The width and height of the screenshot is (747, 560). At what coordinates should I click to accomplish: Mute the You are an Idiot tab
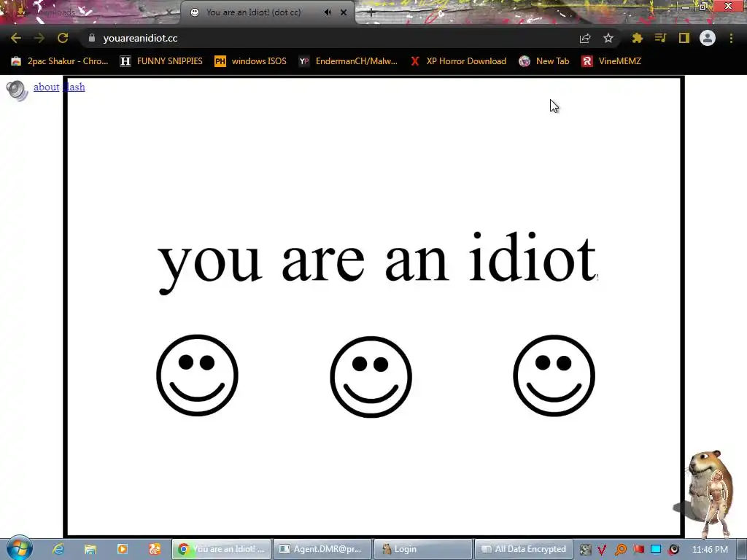[x=328, y=12]
